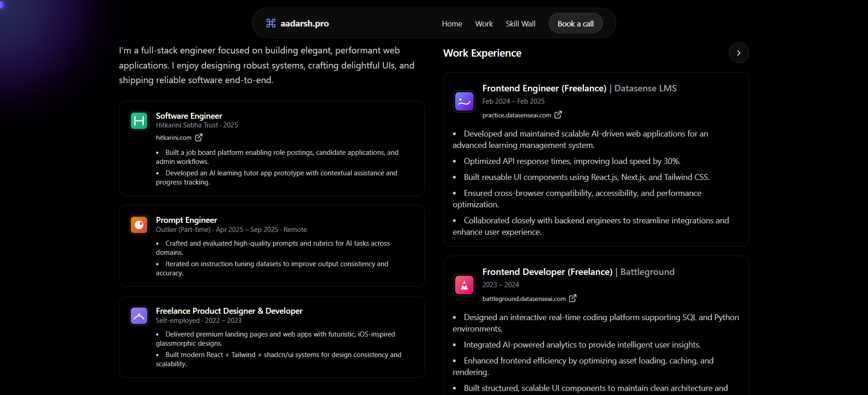Click the external-link icon beside hitkarini.com
The image size is (868, 395).
(199, 137)
